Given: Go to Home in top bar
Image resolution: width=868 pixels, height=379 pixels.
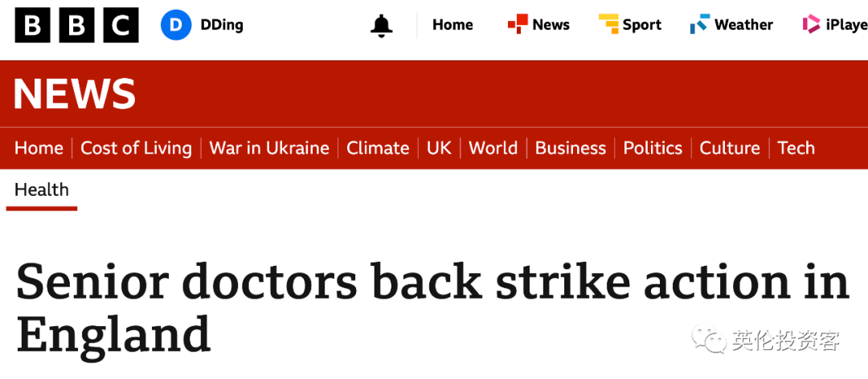Looking at the screenshot, I should pos(452,25).
